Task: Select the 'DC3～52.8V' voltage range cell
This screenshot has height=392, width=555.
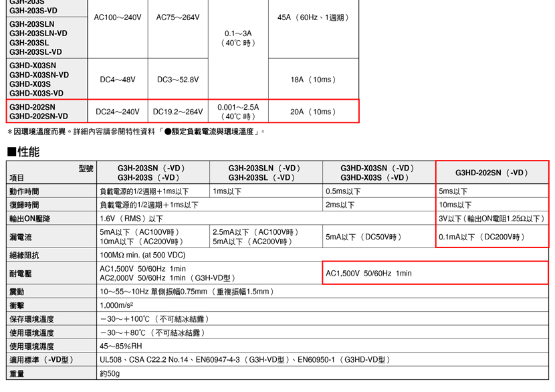Action: coord(178,80)
